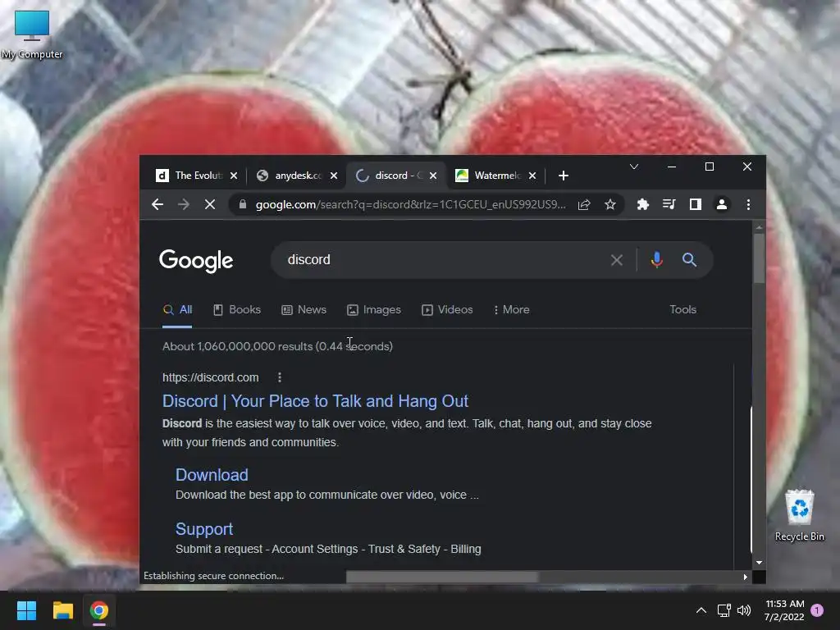Image resolution: width=840 pixels, height=630 pixels.
Task: Open the Chrome profile avatar icon
Action: pyautogui.click(x=722, y=204)
